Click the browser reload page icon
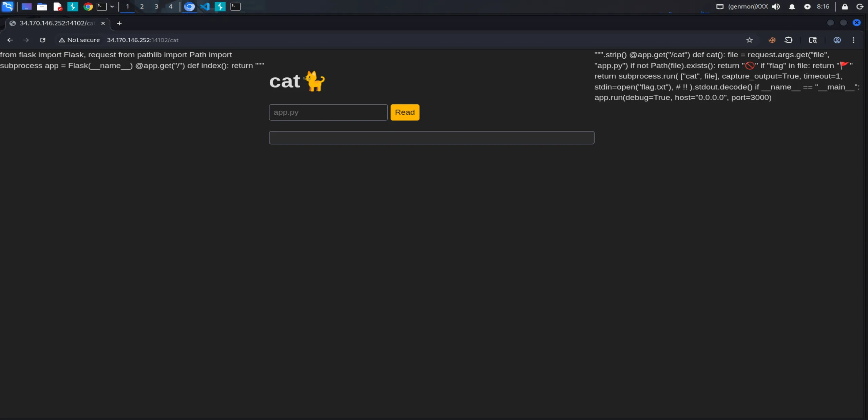This screenshot has width=868, height=420. [42, 40]
